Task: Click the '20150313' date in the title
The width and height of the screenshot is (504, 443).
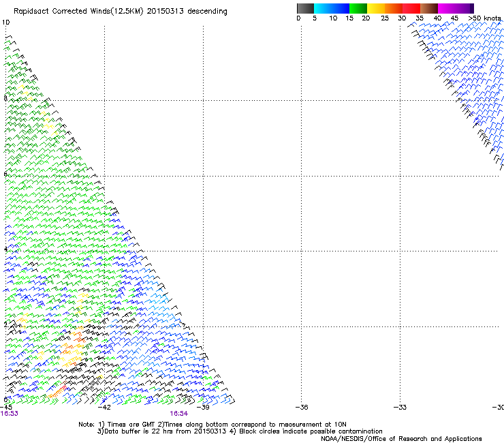Action: [x=166, y=12]
